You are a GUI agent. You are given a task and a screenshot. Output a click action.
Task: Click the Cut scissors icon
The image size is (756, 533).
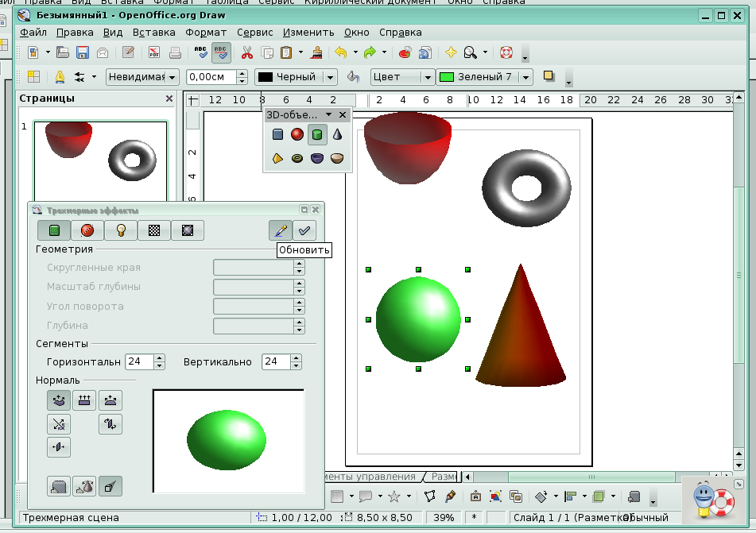[247, 53]
